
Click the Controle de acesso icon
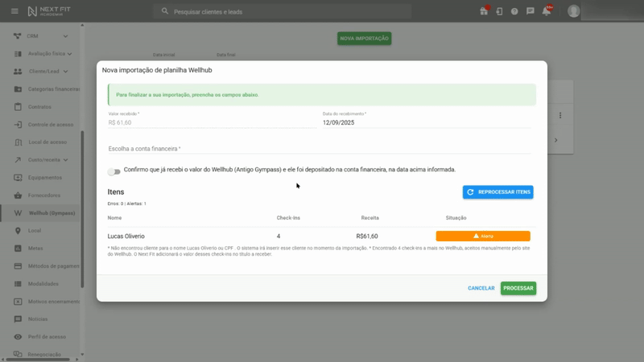(18, 125)
